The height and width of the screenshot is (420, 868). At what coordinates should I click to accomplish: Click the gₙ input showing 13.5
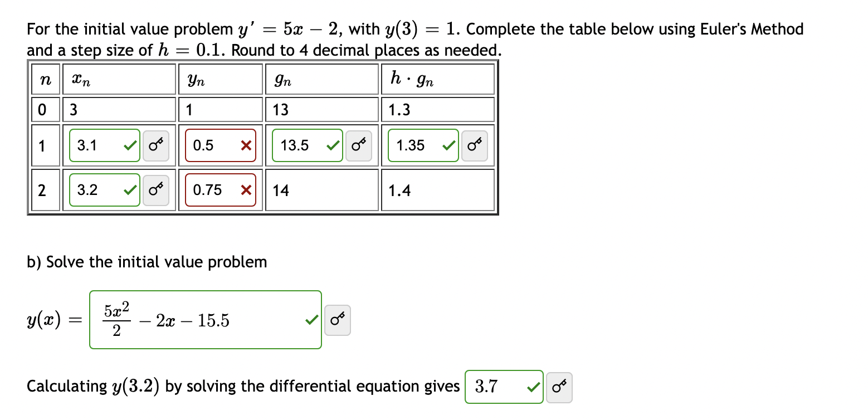[x=301, y=145]
